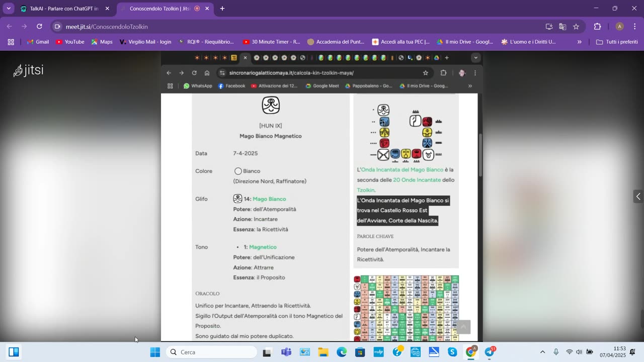Image resolution: width=644 pixels, height=362 pixels.
Task: Click Pappobaleno bookmark in shared browser
Action: coord(368,86)
